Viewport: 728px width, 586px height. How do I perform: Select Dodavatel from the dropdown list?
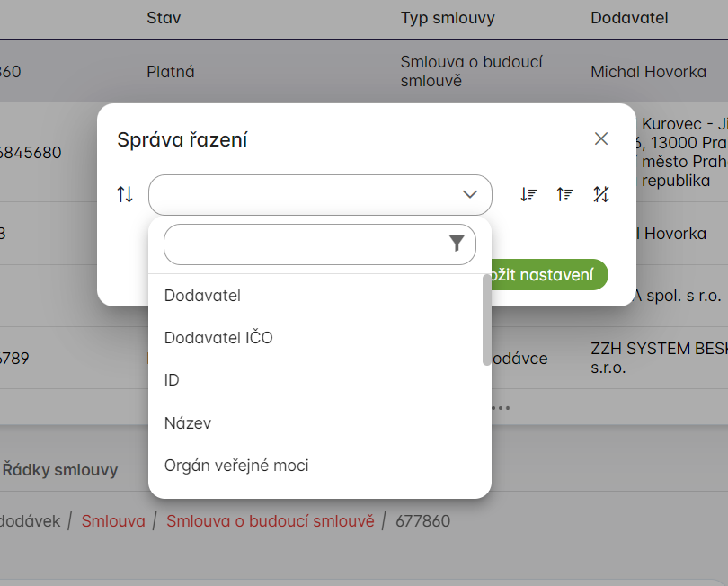point(202,295)
